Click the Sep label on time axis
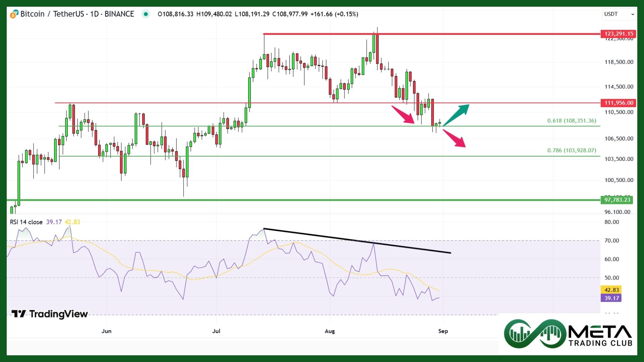This screenshot has width=644, height=362. (443, 331)
